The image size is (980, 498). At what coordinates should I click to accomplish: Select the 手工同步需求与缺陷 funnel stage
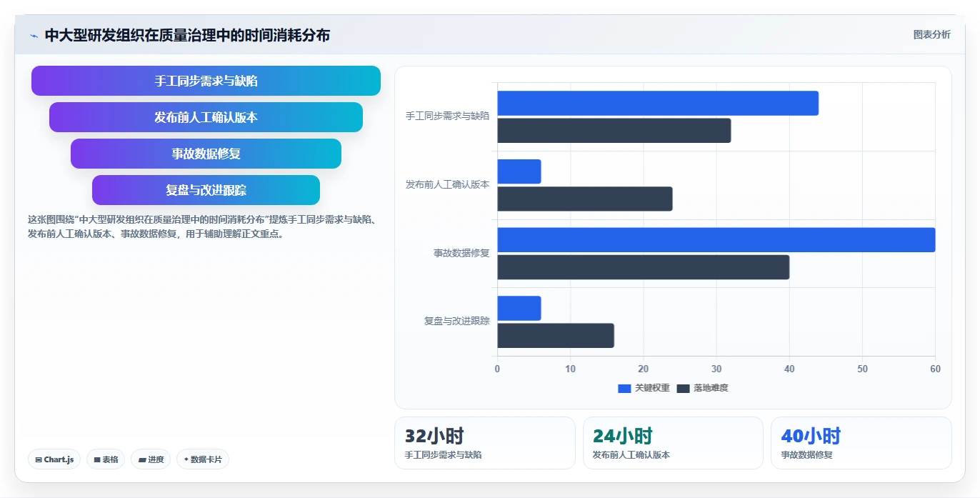pos(206,81)
